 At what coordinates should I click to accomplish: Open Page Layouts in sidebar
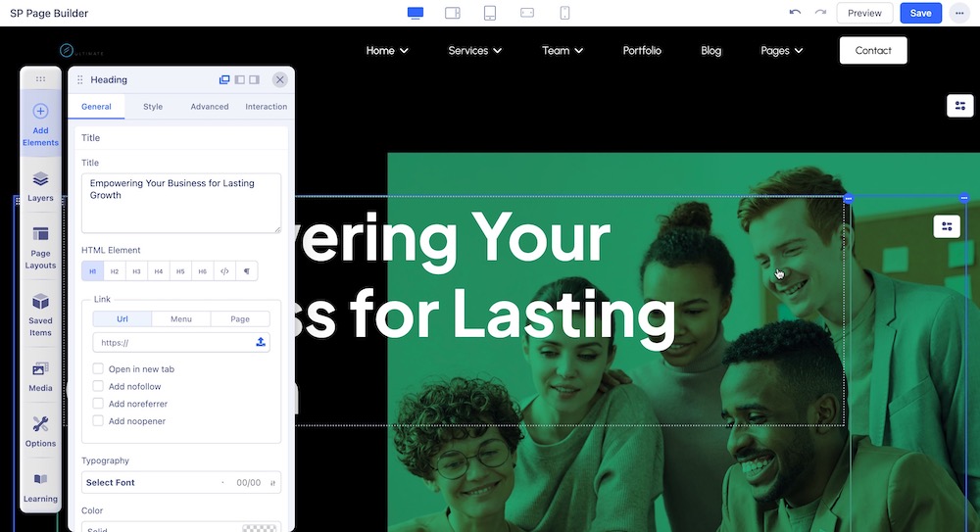(40, 247)
